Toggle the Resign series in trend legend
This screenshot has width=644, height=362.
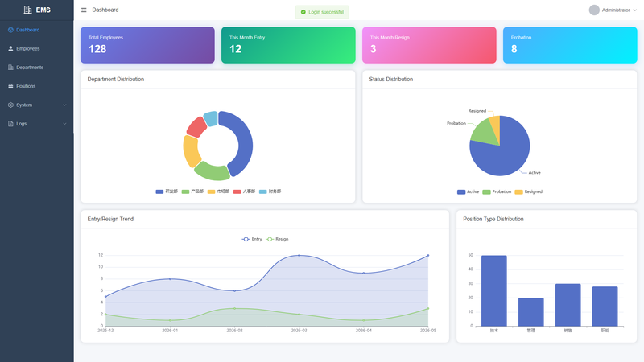pos(277,239)
